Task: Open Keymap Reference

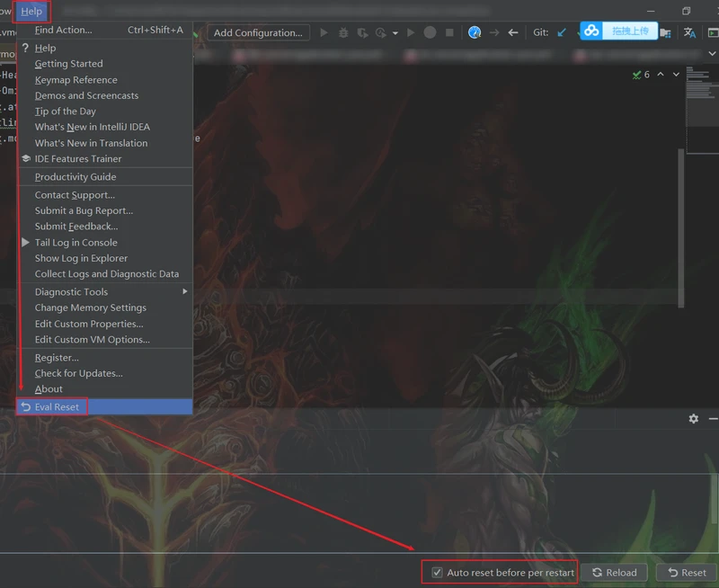Action: click(105, 80)
